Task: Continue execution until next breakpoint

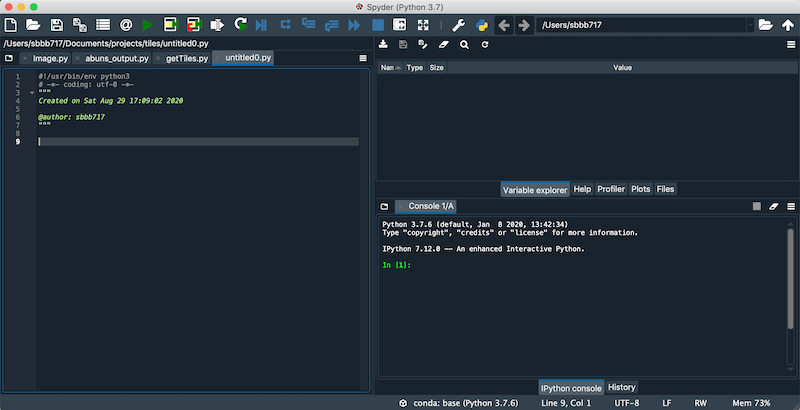Action: pyautogui.click(x=354, y=24)
